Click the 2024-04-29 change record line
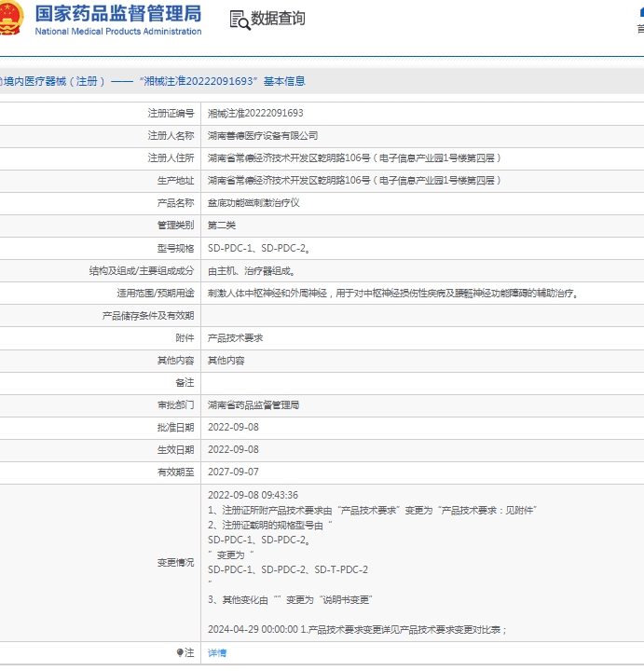Image resolution: width=644 pixels, height=671 pixels. click(x=357, y=629)
